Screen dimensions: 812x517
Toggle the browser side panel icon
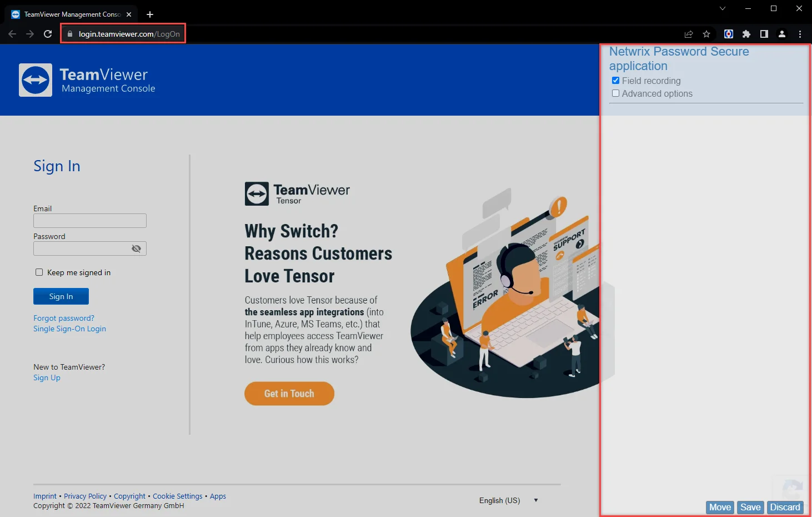click(764, 34)
